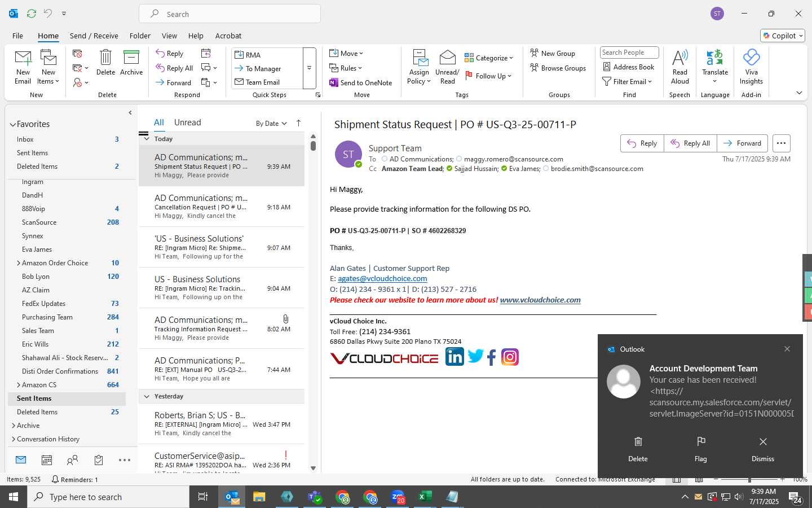Open the Categorize dropdown

click(489, 58)
